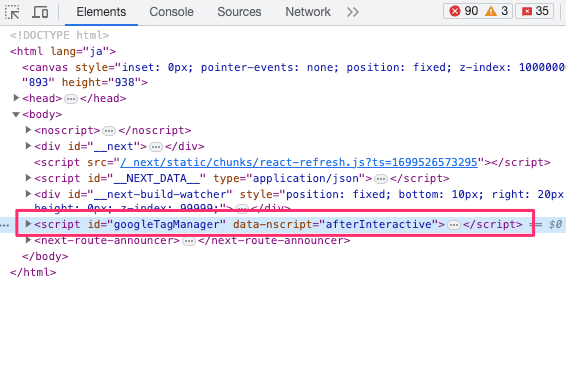566x365 pixels.
Task: Toggle the device toolbar icon
Action: (40, 12)
